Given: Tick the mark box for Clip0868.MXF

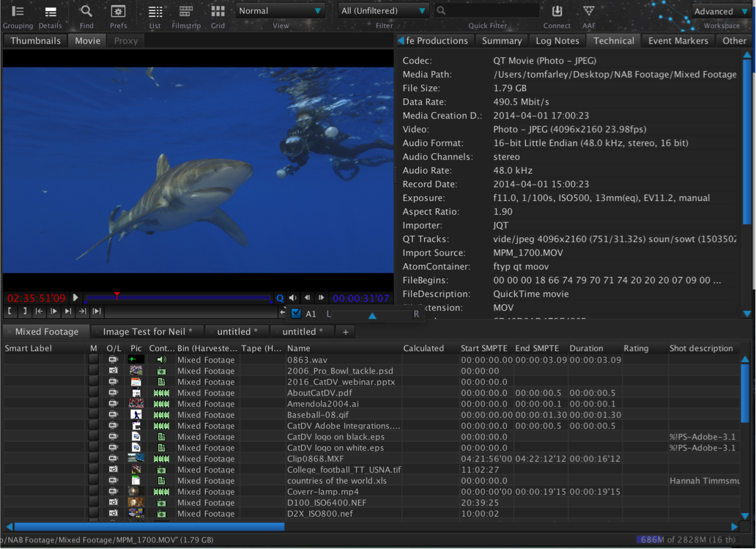Looking at the screenshot, I should point(93,459).
